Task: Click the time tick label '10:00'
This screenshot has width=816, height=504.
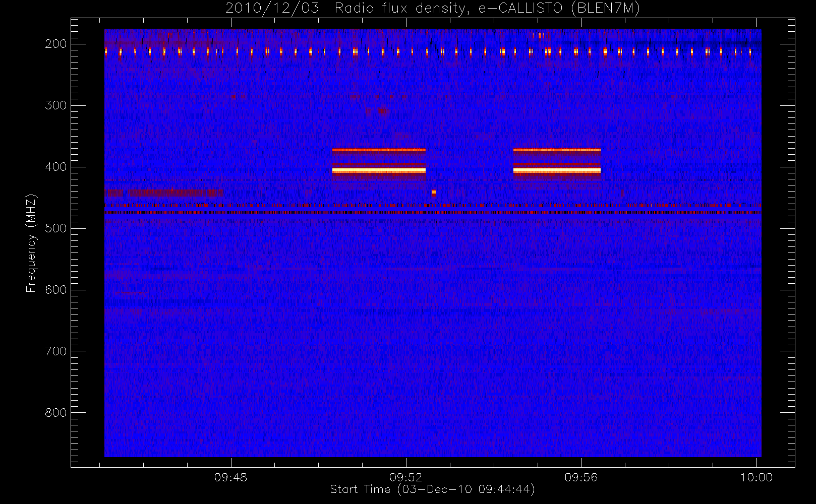Action: pyautogui.click(x=756, y=477)
